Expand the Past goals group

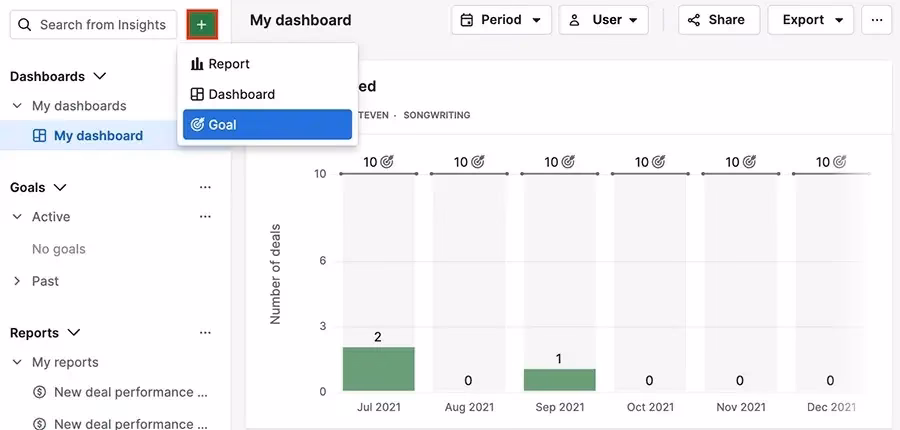click(17, 281)
